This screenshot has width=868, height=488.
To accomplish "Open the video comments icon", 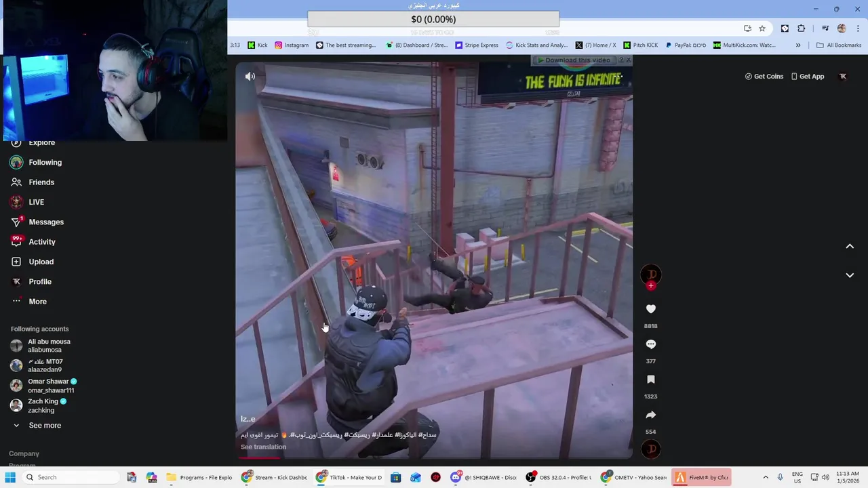I will coord(650,344).
